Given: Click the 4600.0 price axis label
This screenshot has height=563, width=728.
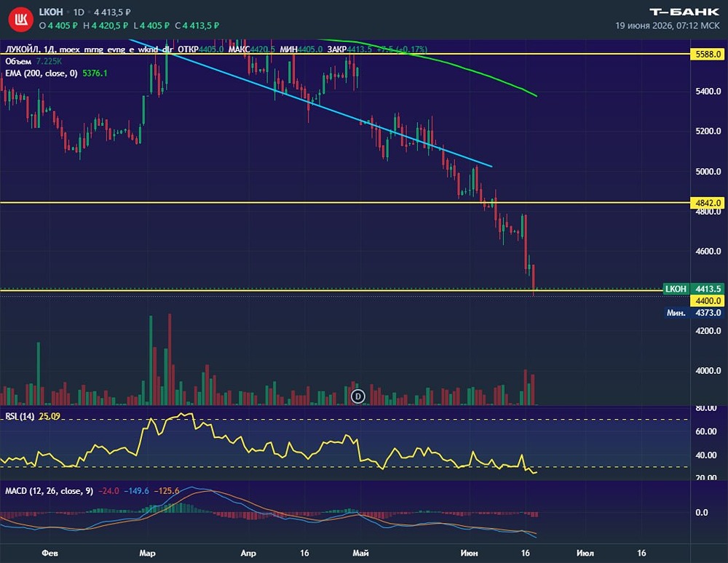Looking at the screenshot, I should [x=708, y=252].
